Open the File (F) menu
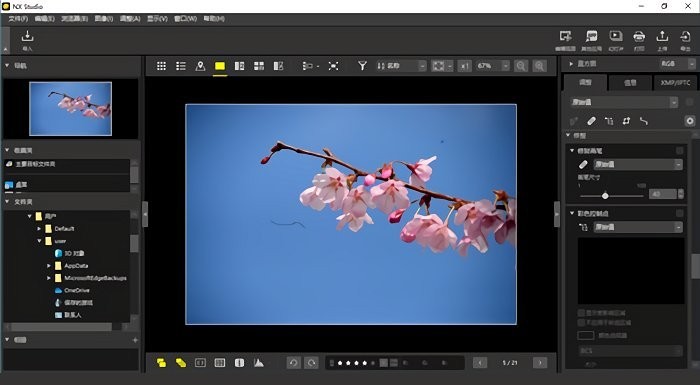 pos(18,19)
